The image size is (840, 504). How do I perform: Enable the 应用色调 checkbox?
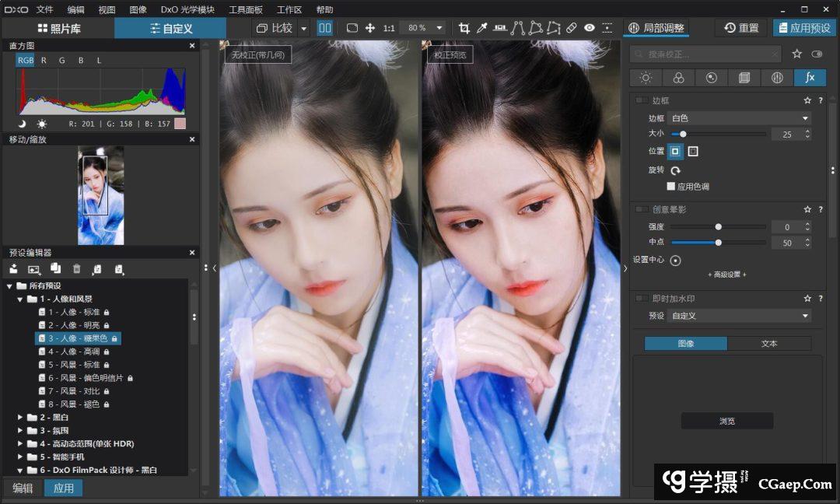click(671, 187)
